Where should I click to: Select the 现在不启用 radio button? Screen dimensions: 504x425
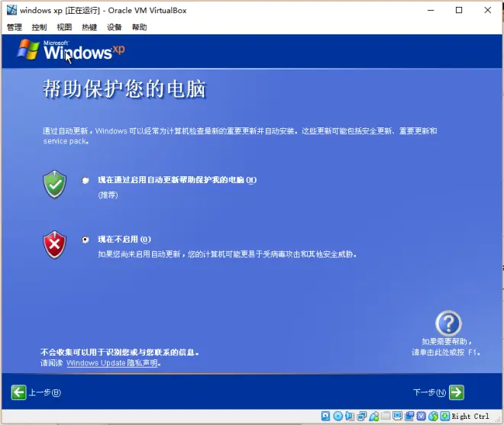pos(86,240)
